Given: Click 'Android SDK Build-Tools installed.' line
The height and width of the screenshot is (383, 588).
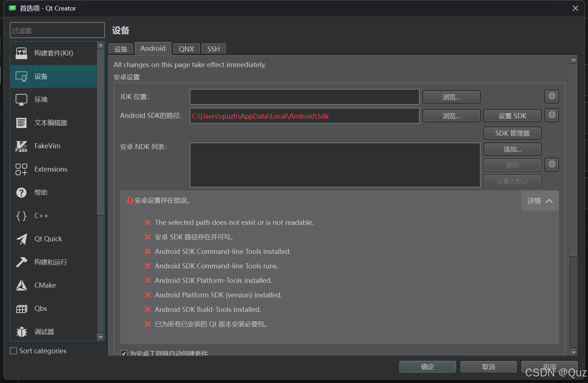Looking at the screenshot, I should point(208,309).
